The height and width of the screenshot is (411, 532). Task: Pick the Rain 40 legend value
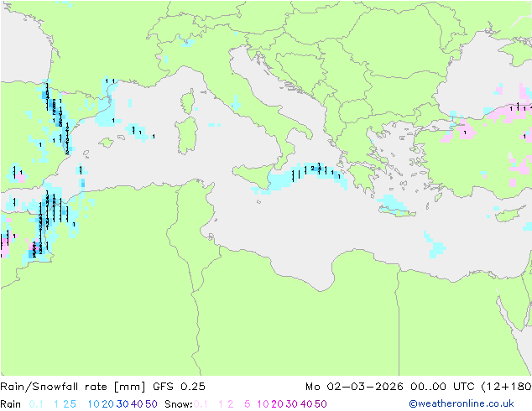coord(137,404)
